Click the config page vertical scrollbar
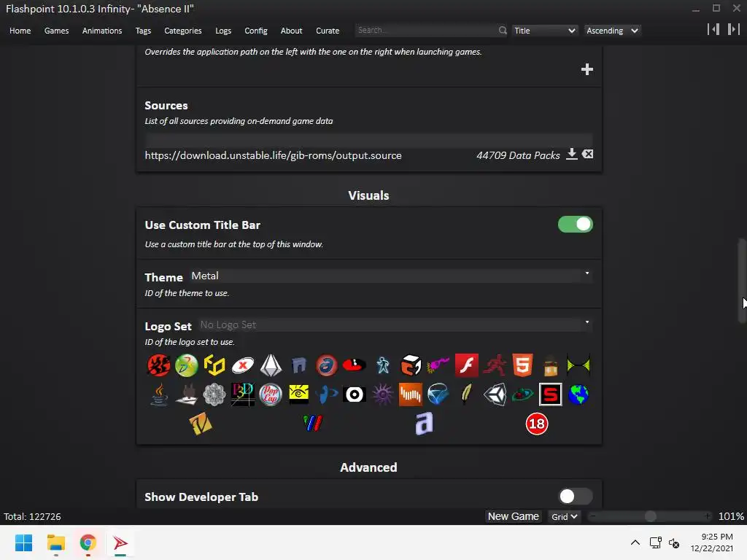Screen dimensions: 747x560 click(x=742, y=281)
